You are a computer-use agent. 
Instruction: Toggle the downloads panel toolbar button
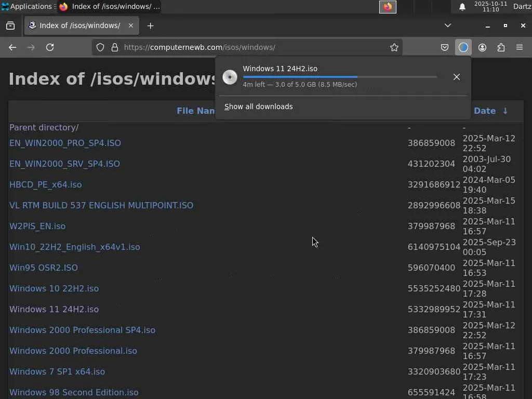pyautogui.click(x=463, y=47)
